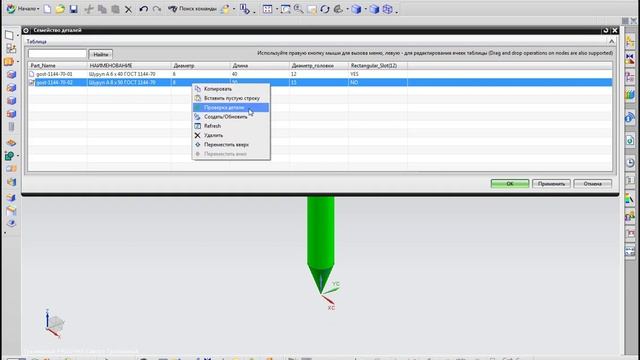Click the Part_Name column header
Image resolution: width=640 pixels, height=360 pixels.
(x=58, y=66)
